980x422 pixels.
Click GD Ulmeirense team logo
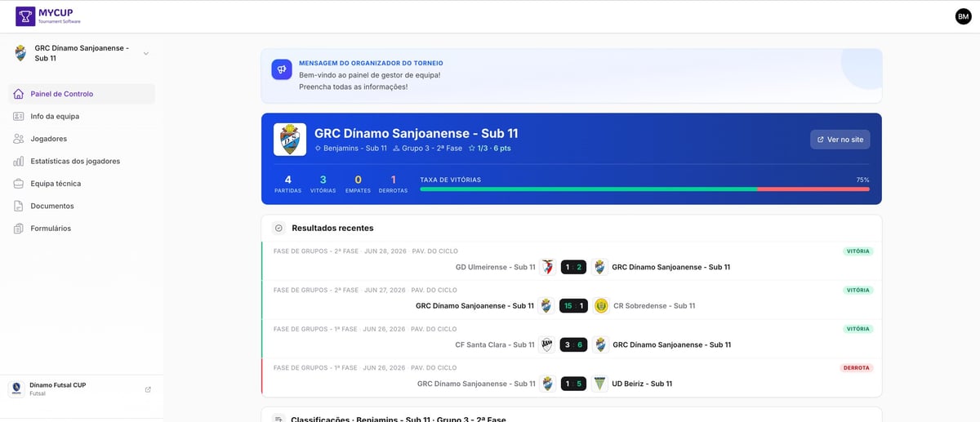548,267
